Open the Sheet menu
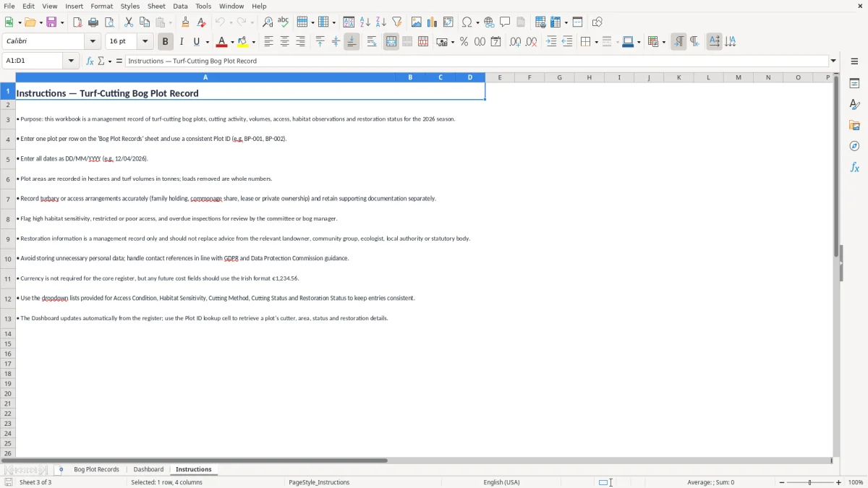This screenshot has height=488, width=868. coord(156,6)
